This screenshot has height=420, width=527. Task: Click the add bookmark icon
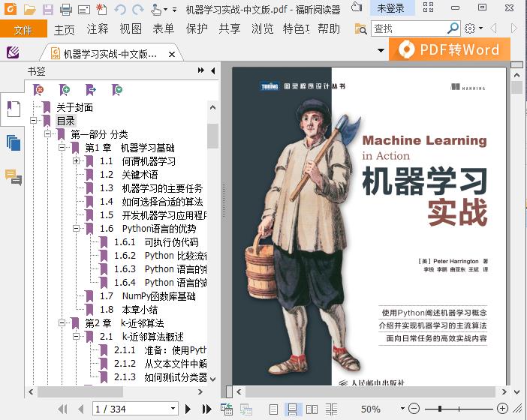click(x=65, y=90)
